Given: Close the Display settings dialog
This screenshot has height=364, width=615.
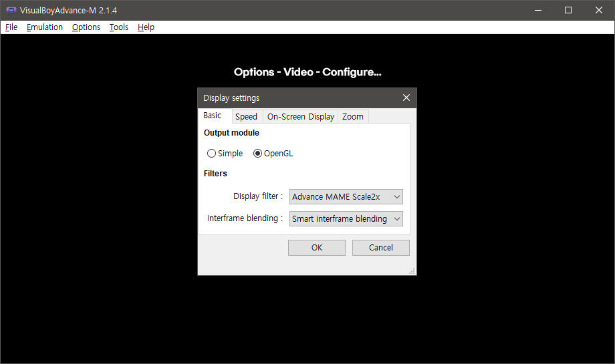Looking at the screenshot, I should coord(406,98).
